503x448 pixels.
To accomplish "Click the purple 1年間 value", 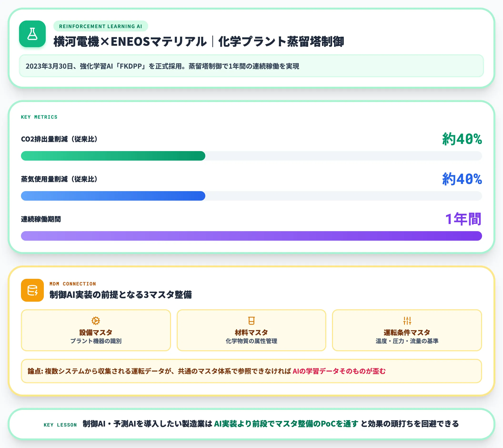I will (463, 219).
